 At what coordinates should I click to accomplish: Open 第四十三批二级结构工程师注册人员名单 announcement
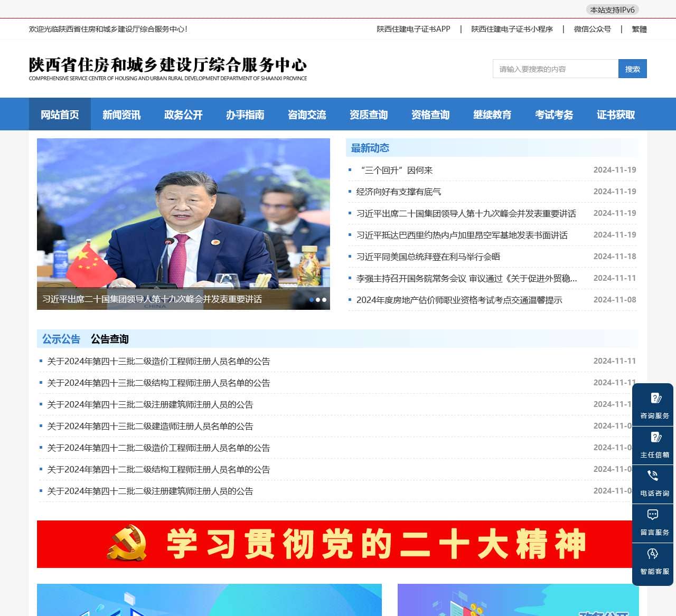click(158, 383)
